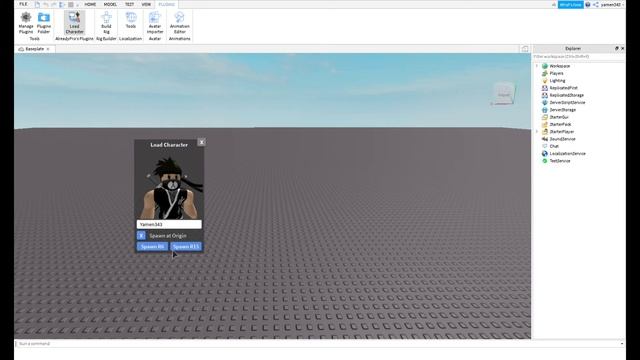Select the ReplicatedFirst icon in Explorer

click(x=544, y=88)
